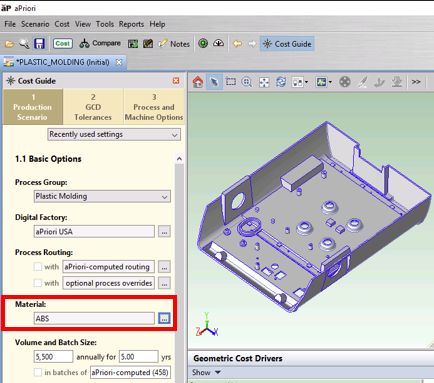Browse optional process overrides with ellipsis button

pos(164,283)
